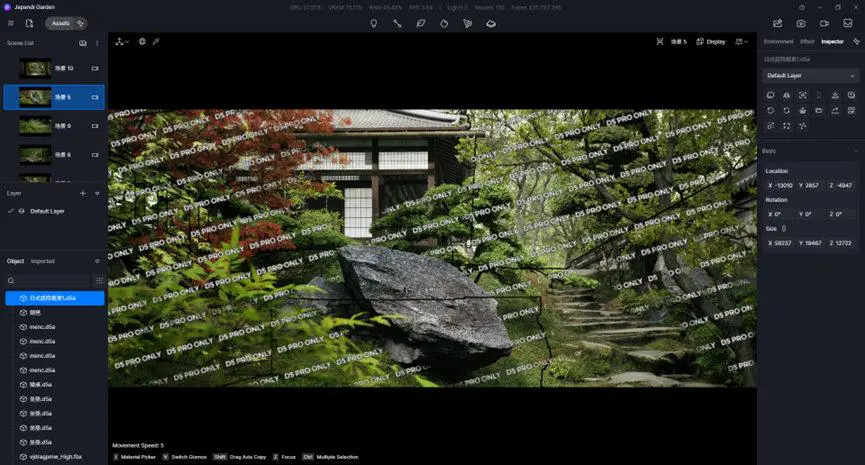865x465 pixels.
Task: Toggle the aspect-ratio icon on scene 8
Action: (95, 155)
